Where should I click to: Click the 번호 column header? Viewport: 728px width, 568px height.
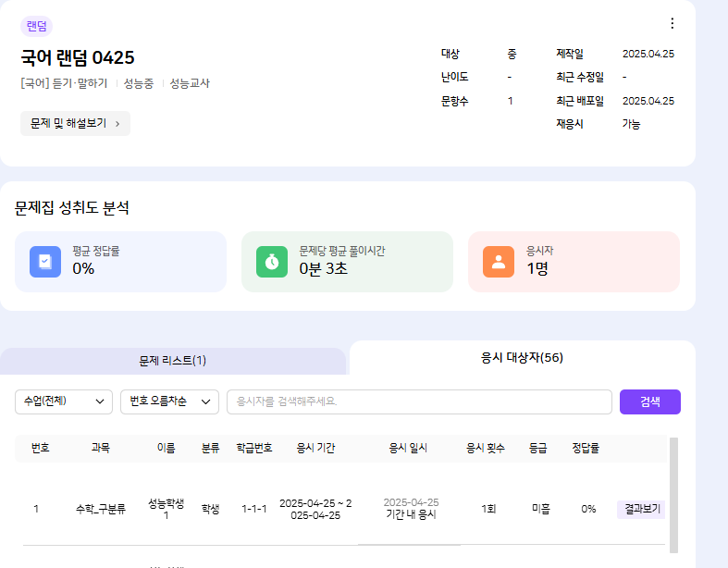pyautogui.click(x=41, y=448)
